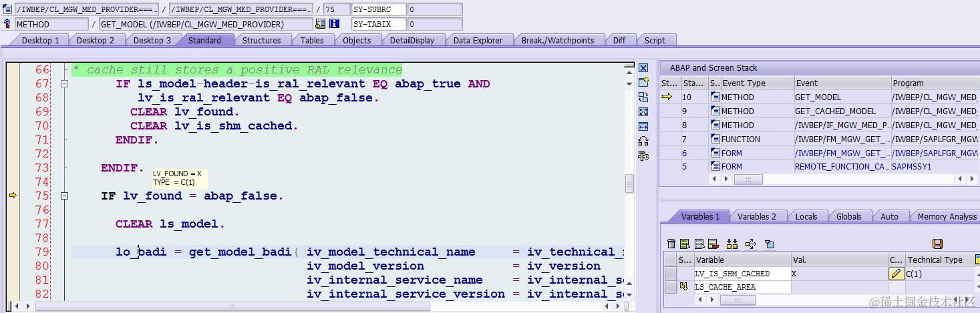Image resolution: width=980 pixels, height=313 pixels.
Task: Click the horizontal expand tool icon
Action: (x=643, y=126)
